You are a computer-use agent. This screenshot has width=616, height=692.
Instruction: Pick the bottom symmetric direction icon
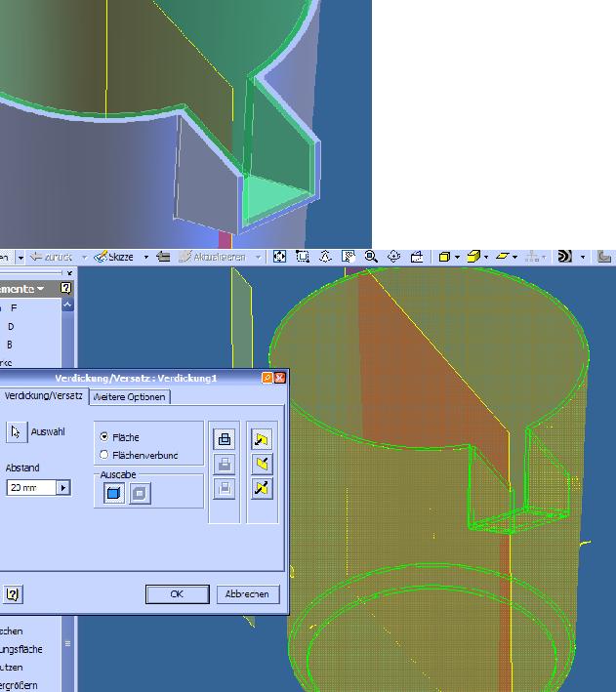pyautogui.click(x=261, y=488)
